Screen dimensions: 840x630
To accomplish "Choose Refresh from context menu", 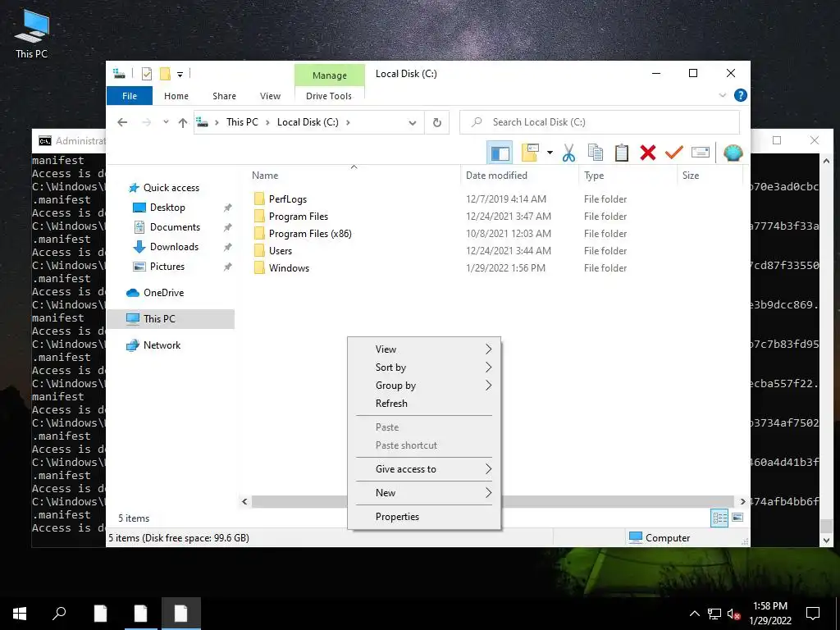I will (x=424, y=404).
